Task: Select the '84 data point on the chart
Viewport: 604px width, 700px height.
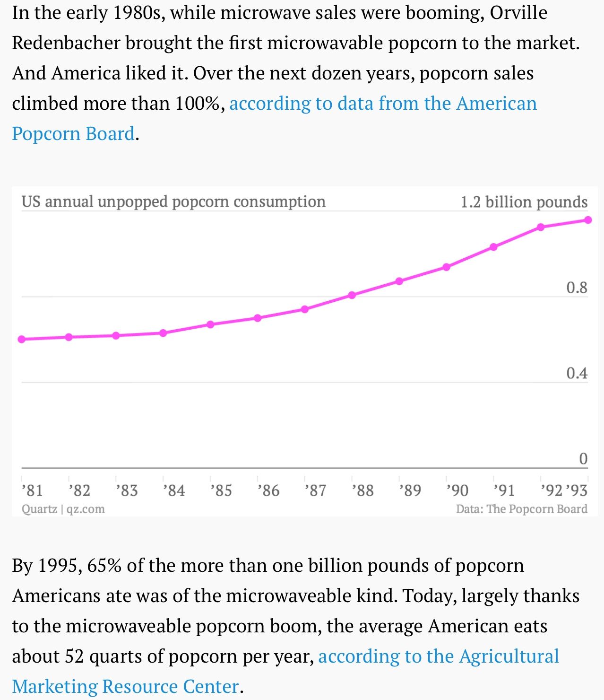Action: tap(163, 333)
